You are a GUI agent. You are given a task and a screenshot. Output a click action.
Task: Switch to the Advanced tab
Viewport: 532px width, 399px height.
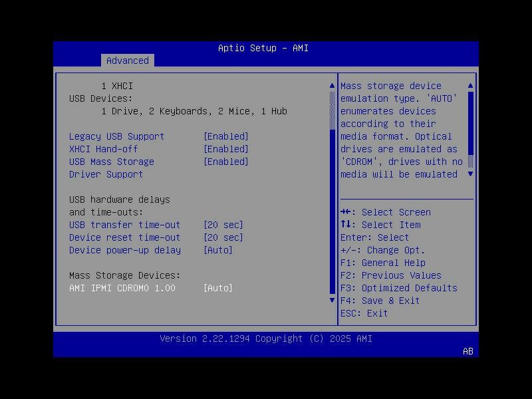[x=127, y=61]
